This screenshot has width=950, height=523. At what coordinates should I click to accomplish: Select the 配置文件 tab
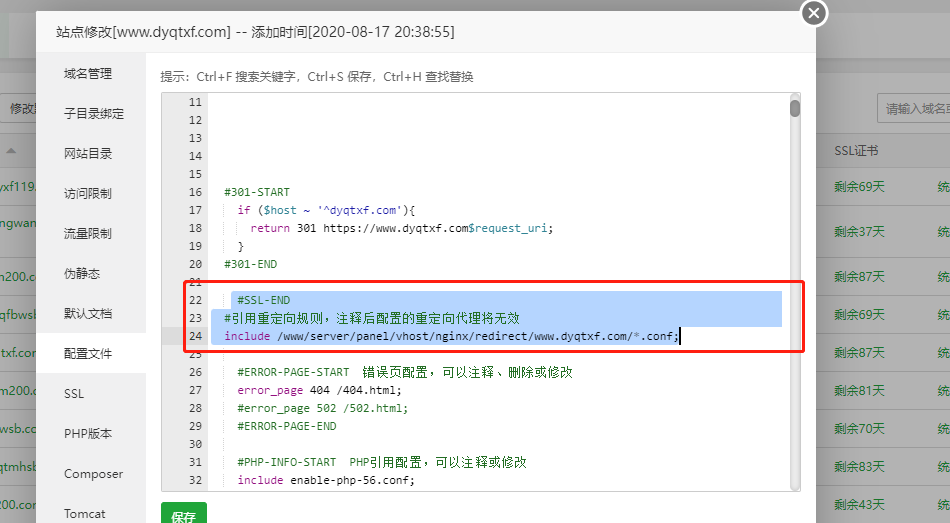[x=88, y=353]
